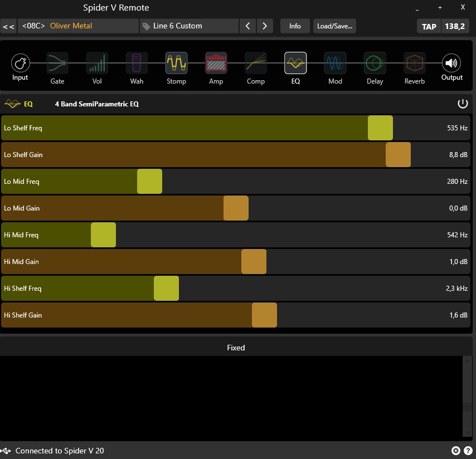Toggle the EQ power on/off button
476x459 pixels.
tap(463, 104)
